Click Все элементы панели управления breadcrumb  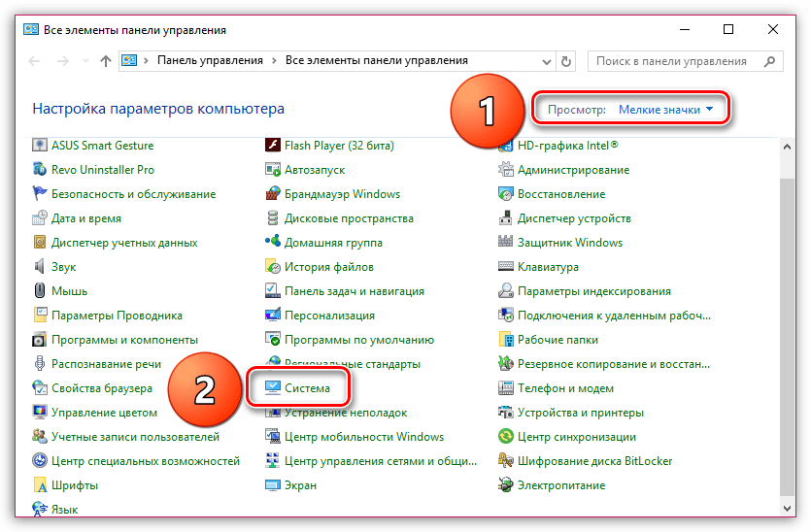tap(377, 60)
